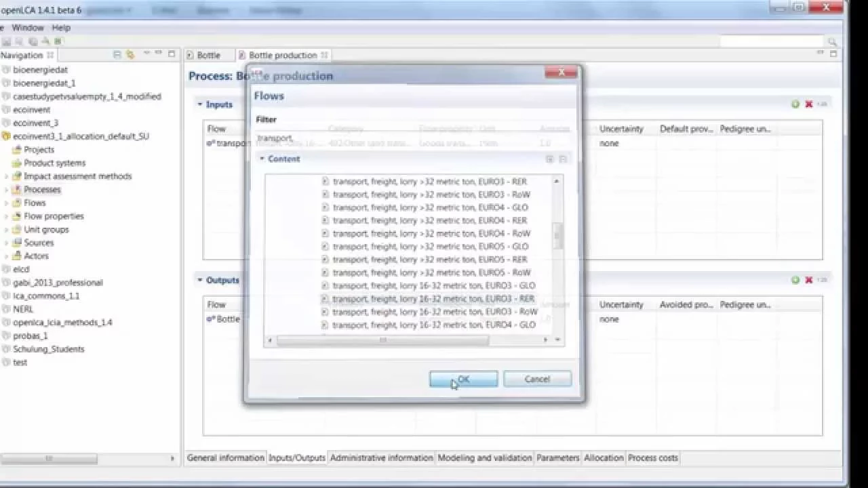Select lorry >32 metric ton, EURO3 - RER

click(x=430, y=181)
